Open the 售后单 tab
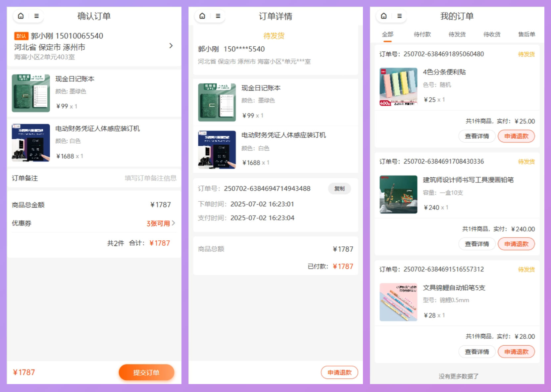Screen dimensions: 551x392 click(526, 34)
